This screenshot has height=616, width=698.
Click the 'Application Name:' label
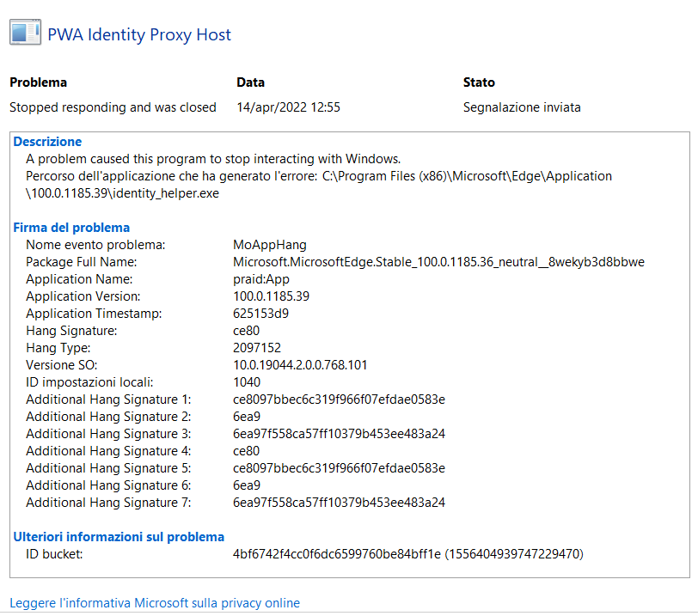point(79,279)
